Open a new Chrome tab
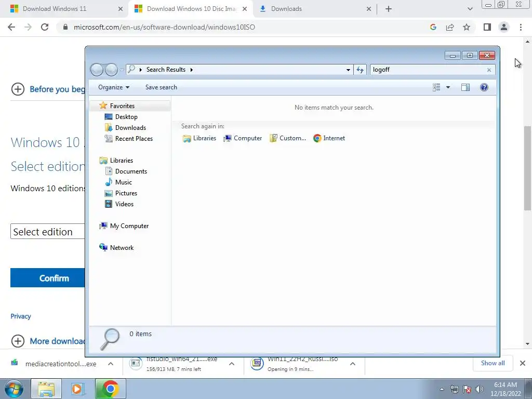This screenshot has width=532, height=399. pos(389,9)
